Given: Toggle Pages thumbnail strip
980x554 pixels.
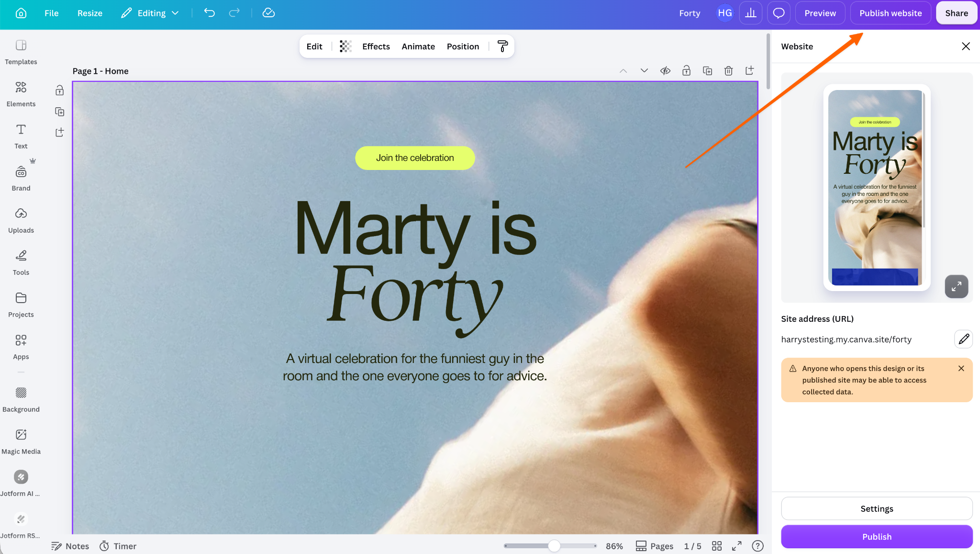Looking at the screenshot, I should 654,546.
